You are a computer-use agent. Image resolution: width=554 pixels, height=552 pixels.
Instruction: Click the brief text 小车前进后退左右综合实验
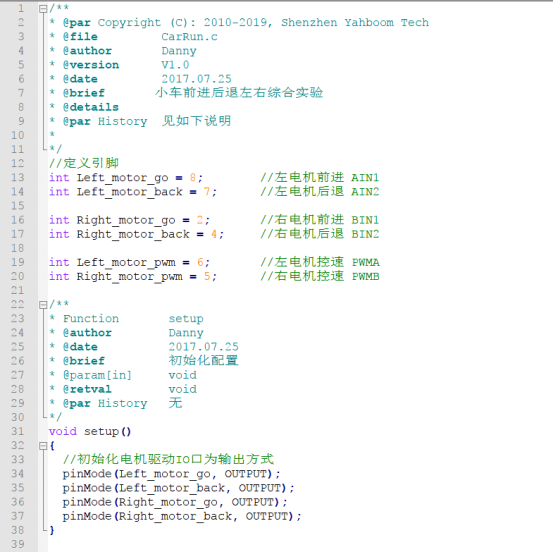(239, 93)
